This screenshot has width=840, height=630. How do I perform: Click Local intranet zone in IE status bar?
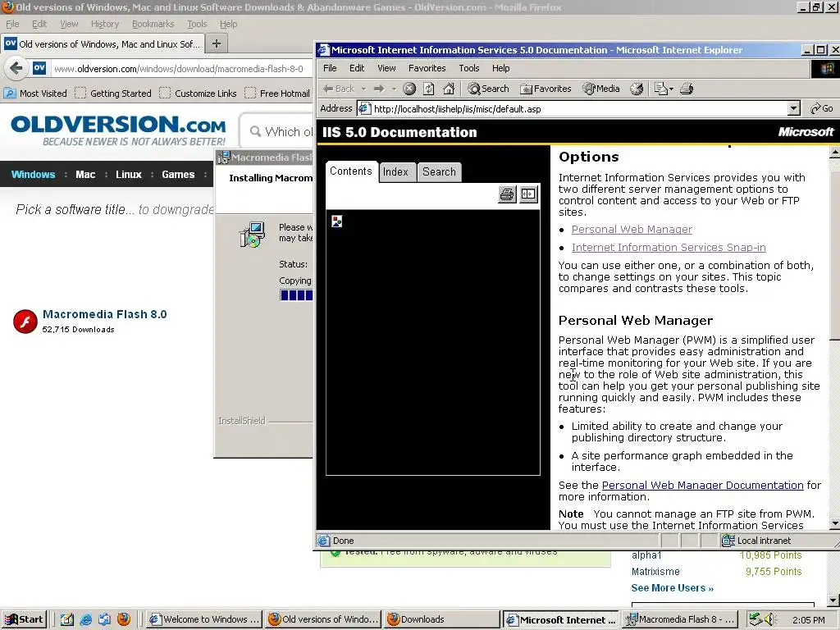coord(757,541)
